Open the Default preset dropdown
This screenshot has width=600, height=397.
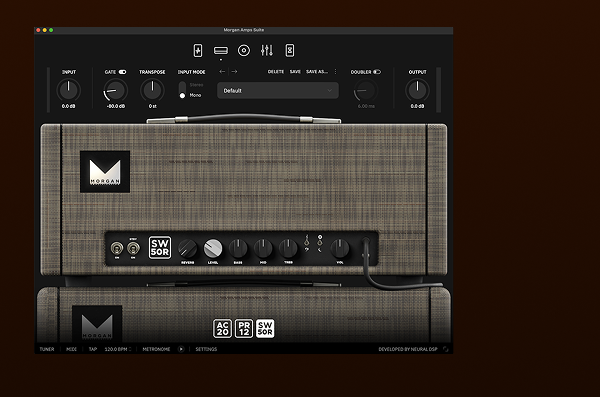(x=278, y=91)
